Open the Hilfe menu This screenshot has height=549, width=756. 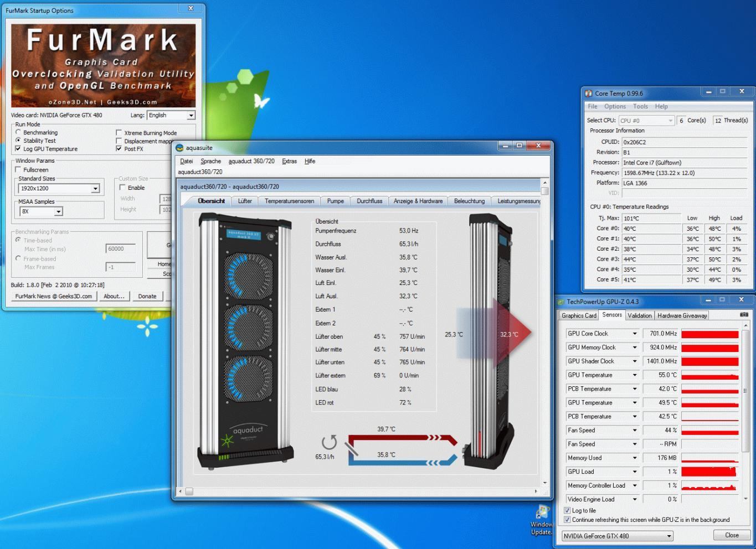point(310,161)
